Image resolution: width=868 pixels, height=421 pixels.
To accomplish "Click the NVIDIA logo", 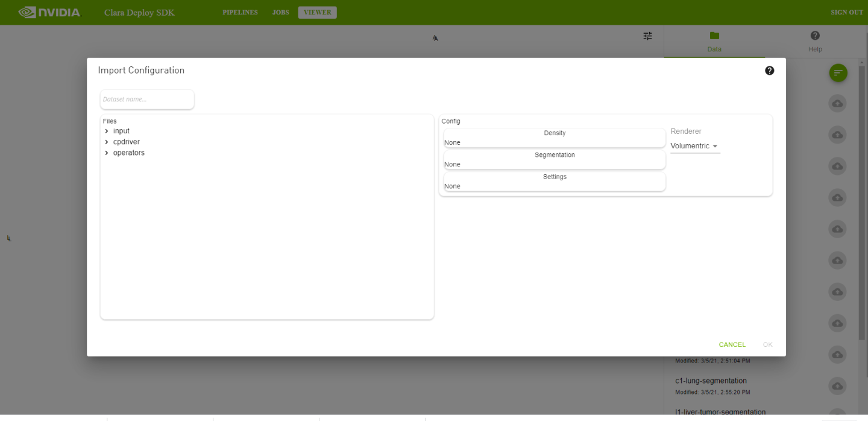I will point(49,12).
